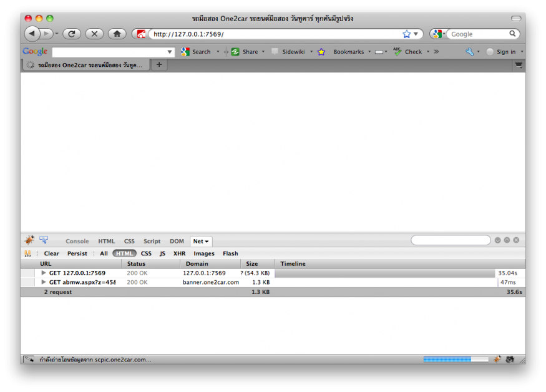Minimize Firebug with the down-arrow circle
The height and width of the screenshot is (392, 546).
[497, 240]
